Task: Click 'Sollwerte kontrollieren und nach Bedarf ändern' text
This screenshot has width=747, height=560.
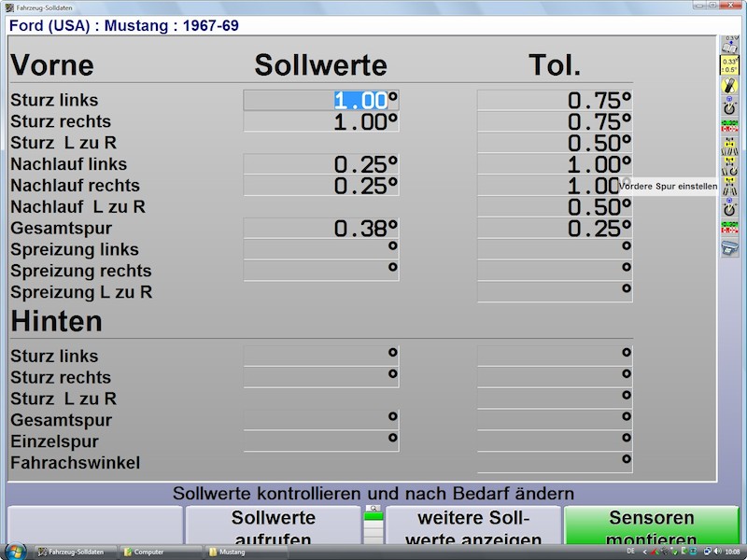Action: pyautogui.click(x=373, y=494)
